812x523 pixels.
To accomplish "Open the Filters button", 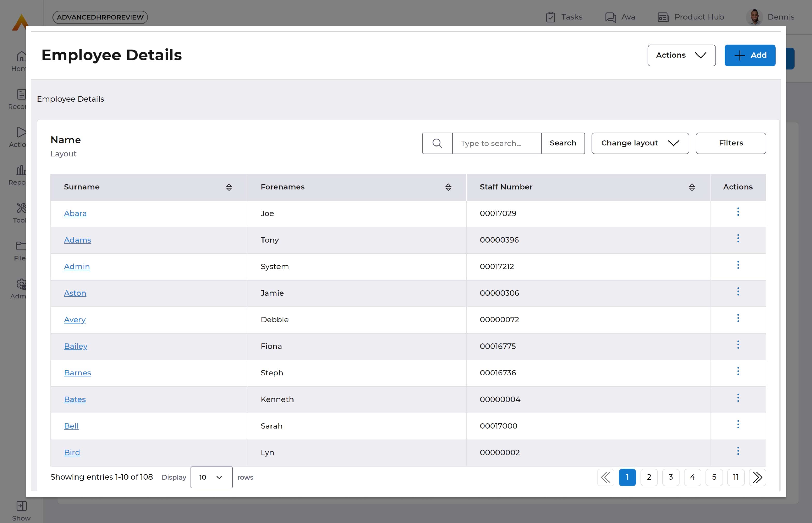I will (731, 143).
